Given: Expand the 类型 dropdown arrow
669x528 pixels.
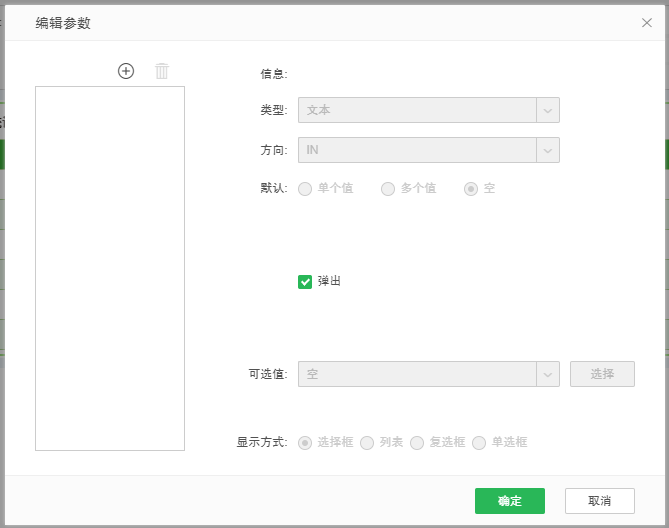Looking at the screenshot, I should pos(547,110).
